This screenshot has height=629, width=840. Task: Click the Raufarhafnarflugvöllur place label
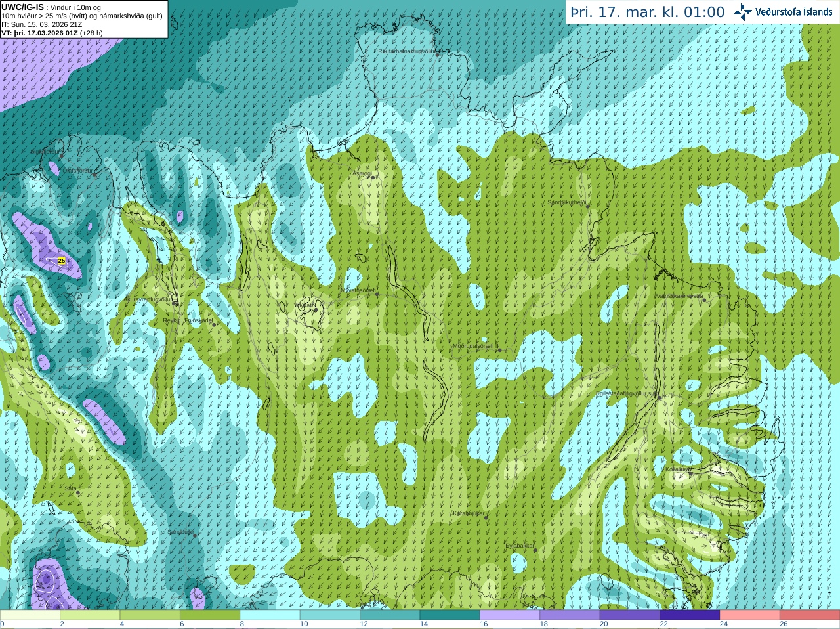tap(407, 51)
